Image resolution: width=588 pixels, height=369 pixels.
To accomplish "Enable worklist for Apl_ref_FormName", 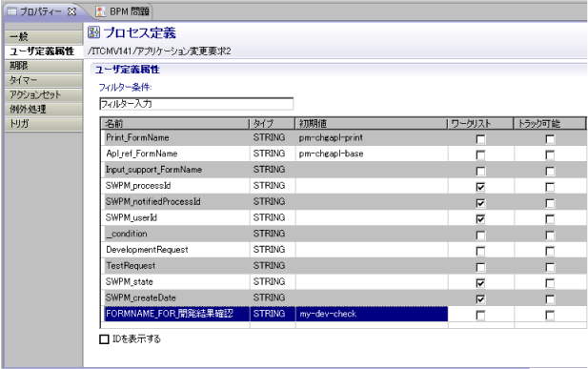I will click(x=480, y=155).
